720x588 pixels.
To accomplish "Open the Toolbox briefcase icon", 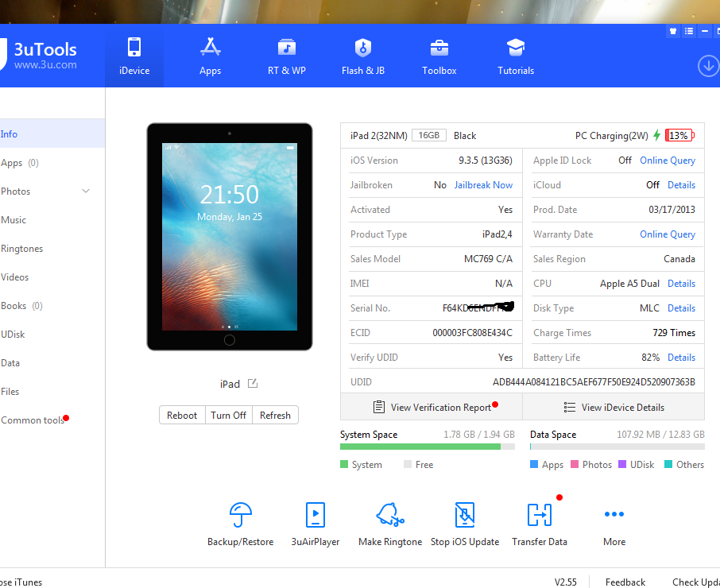I will tap(439, 48).
